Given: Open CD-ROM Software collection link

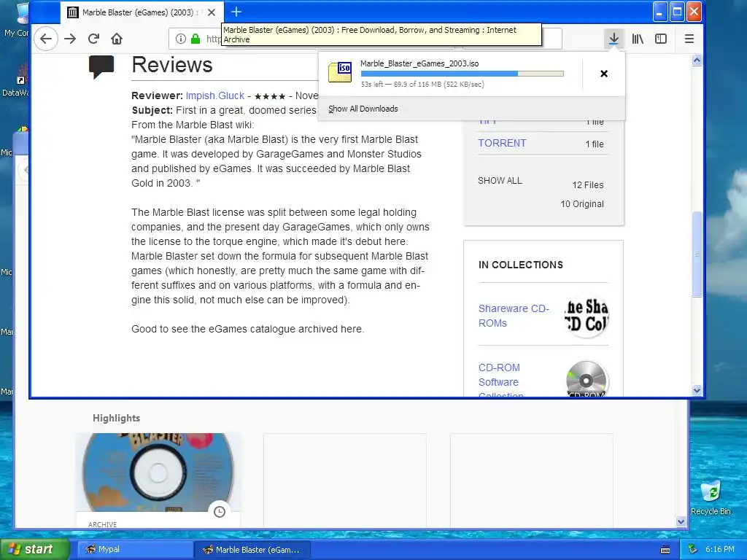Looking at the screenshot, I should coord(500,381).
